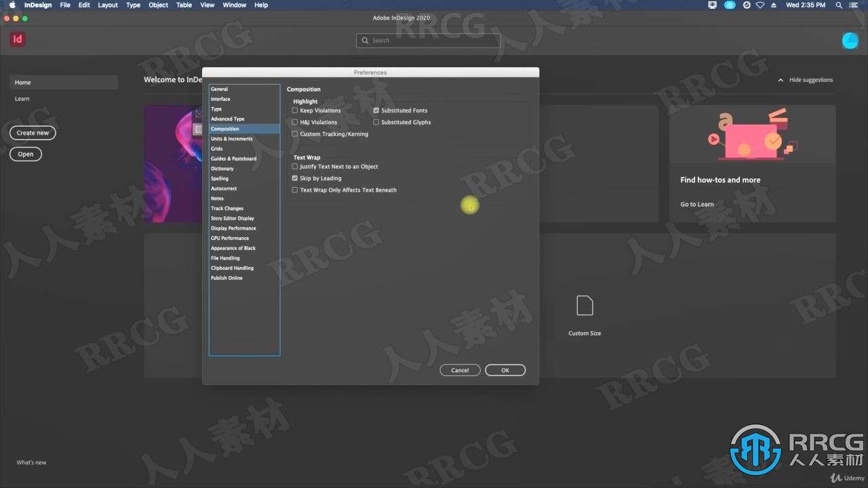Click the magnifier icon in search bar
The width and height of the screenshot is (868, 488).
pos(366,41)
